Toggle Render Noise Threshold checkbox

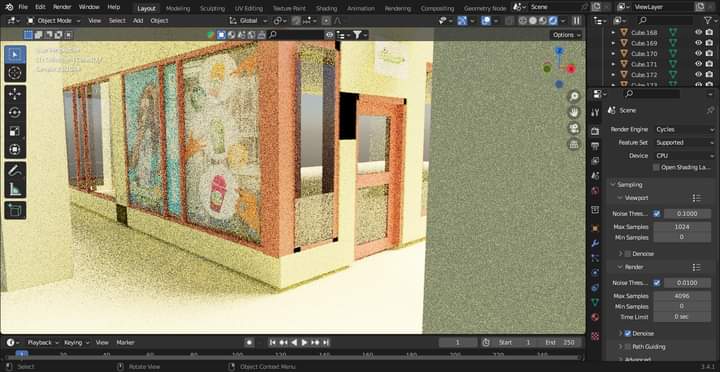coord(657,283)
